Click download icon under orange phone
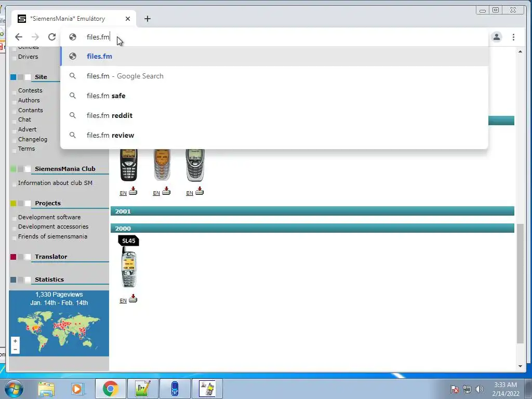Screen dimensions: 532x399 pyautogui.click(x=166, y=191)
